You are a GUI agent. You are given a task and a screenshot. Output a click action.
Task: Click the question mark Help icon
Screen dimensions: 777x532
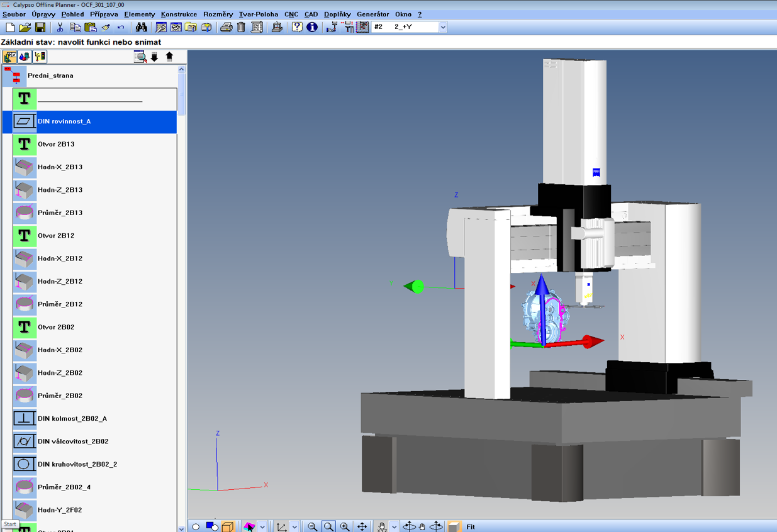point(297,27)
